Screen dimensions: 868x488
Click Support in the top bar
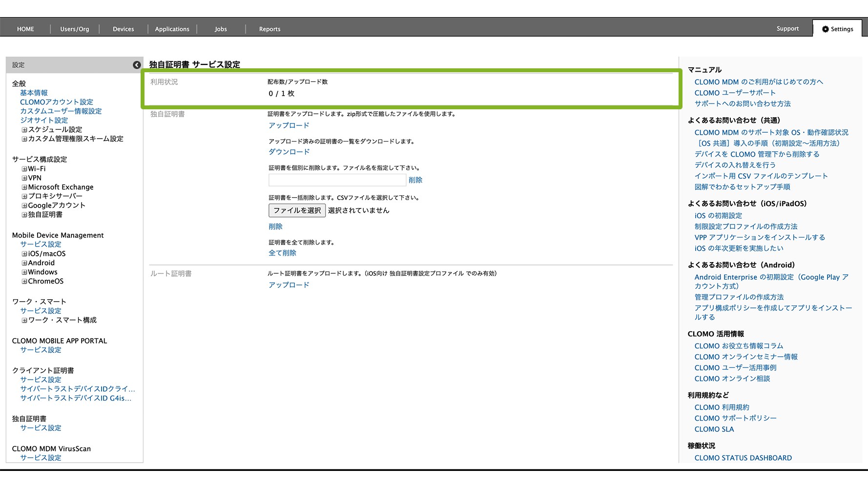pos(787,29)
